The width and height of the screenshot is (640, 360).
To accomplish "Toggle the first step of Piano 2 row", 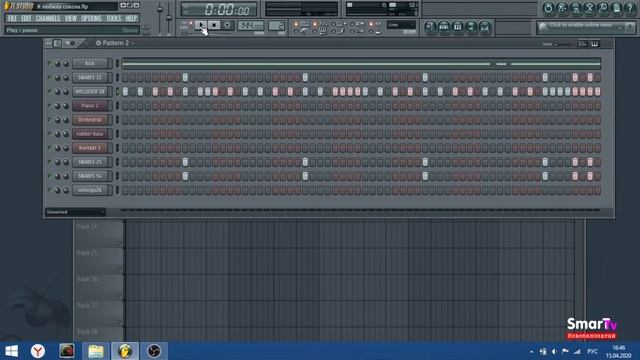I will 125,106.
